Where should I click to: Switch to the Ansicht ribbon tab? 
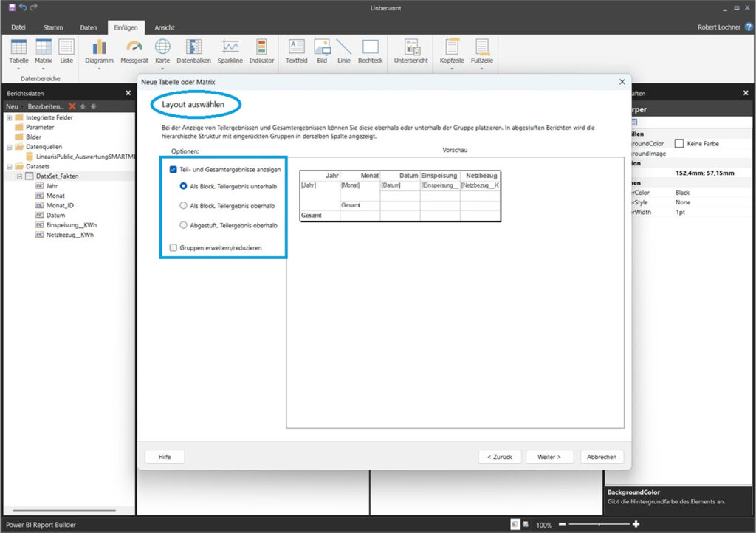pos(164,27)
